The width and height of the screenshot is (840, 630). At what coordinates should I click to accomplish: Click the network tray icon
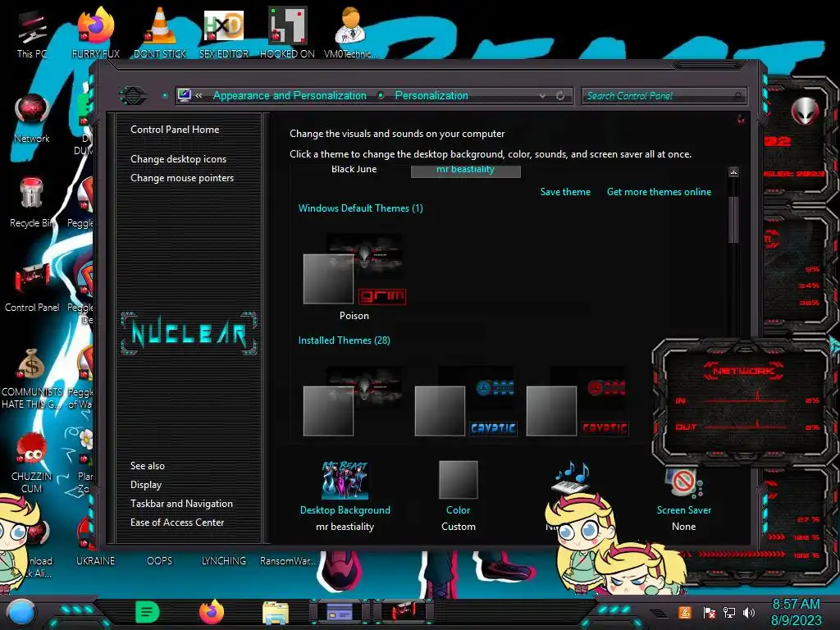click(x=729, y=612)
